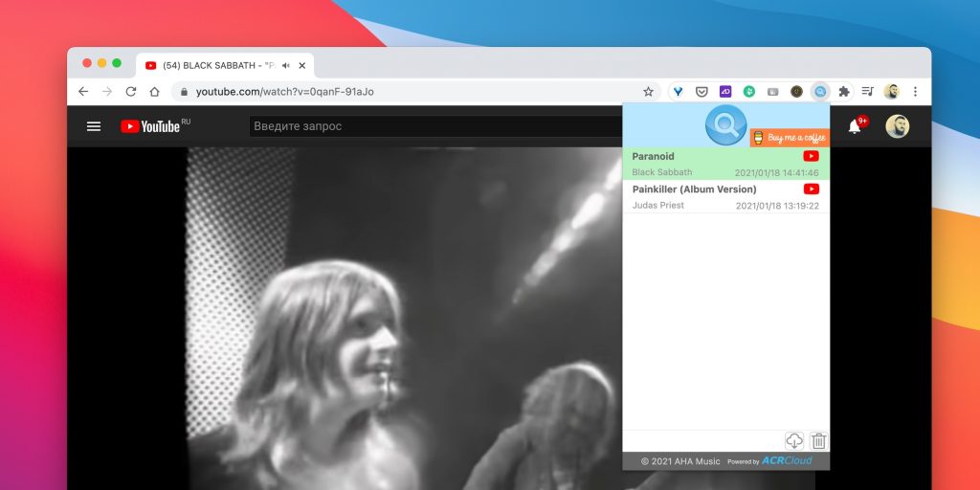Screen dimensions: 980x490
Task: Open the ACRCloud link in footer
Action: pyautogui.click(x=787, y=460)
